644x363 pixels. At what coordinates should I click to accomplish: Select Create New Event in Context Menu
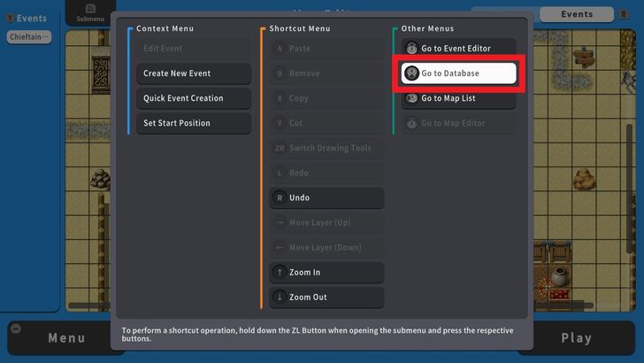coord(194,73)
